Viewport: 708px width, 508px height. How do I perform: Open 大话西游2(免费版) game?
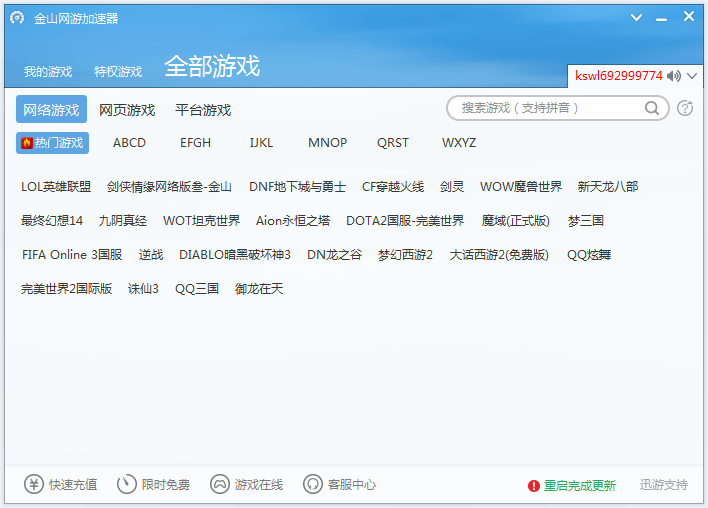(499, 255)
